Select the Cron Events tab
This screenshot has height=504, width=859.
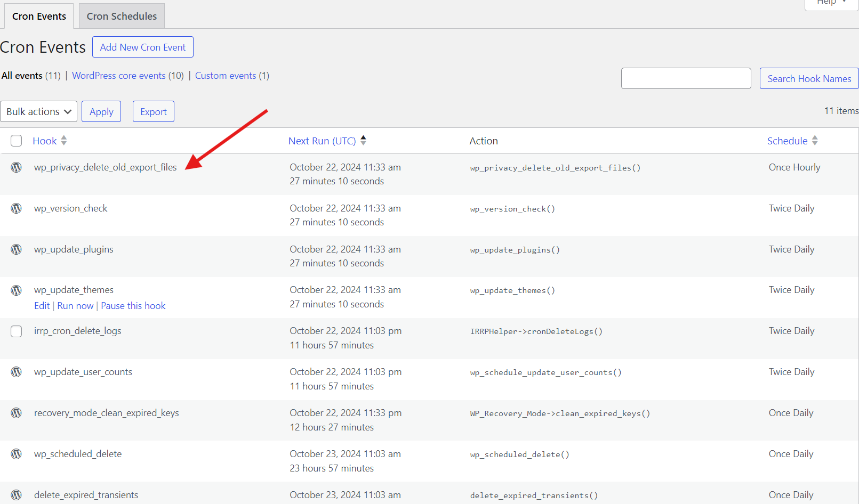click(38, 15)
